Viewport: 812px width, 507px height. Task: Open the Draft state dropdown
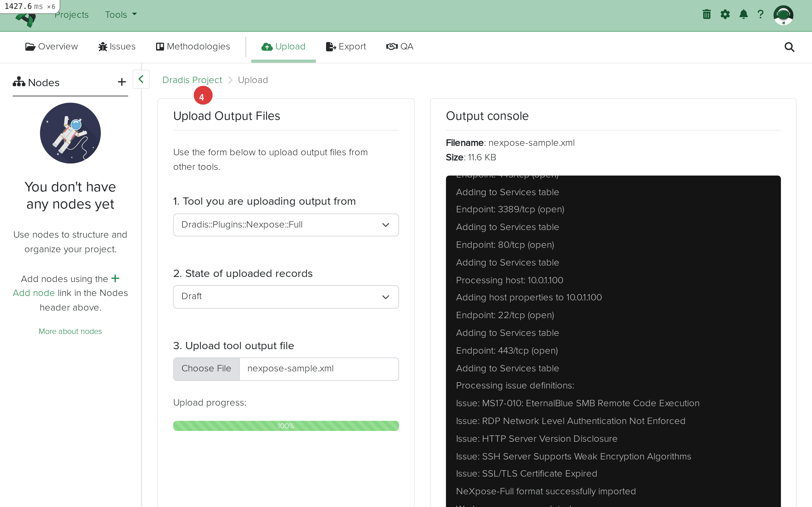point(285,296)
